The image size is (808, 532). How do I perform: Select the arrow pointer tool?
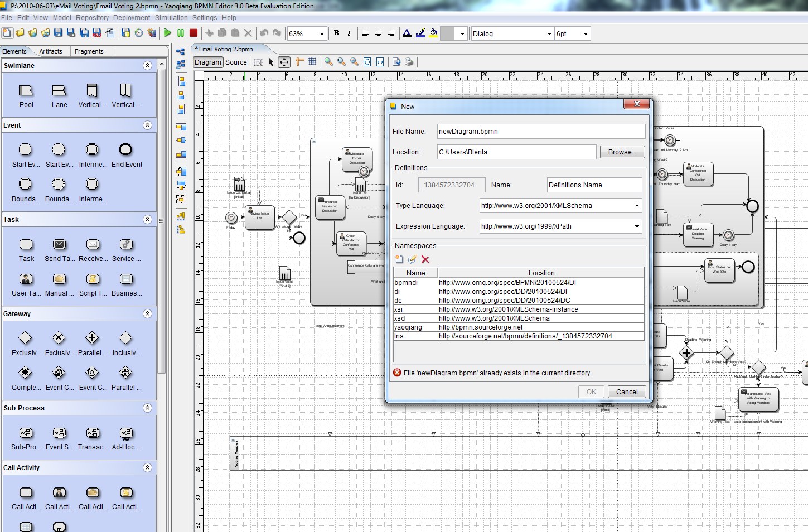pyautogui.click(x=271, y=62)
